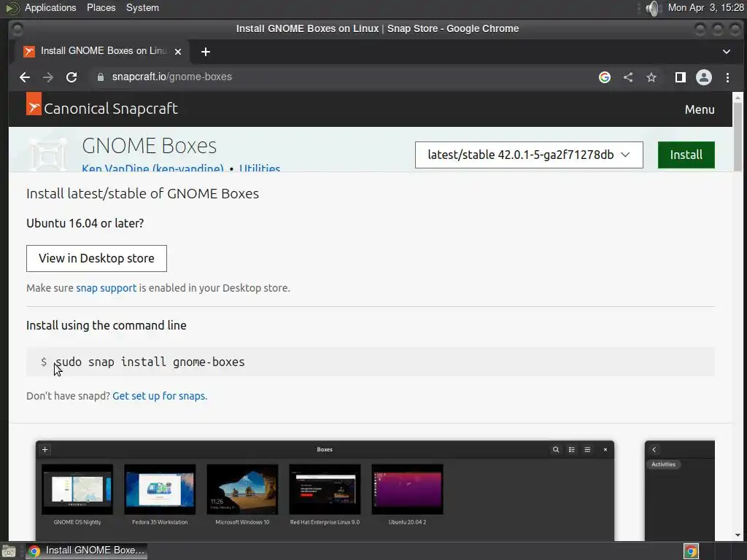The height and width of the screenshot is (560, 747).
Task: Open the Google icon in address bar
Action: tap(605, 77)
